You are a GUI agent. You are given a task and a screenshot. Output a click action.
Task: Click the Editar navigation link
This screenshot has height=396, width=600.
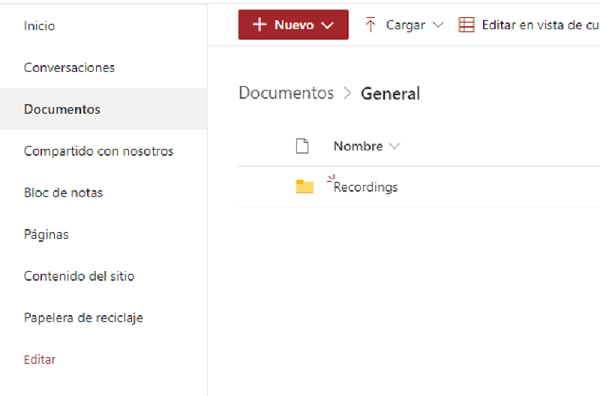click(x=40, y=359)
